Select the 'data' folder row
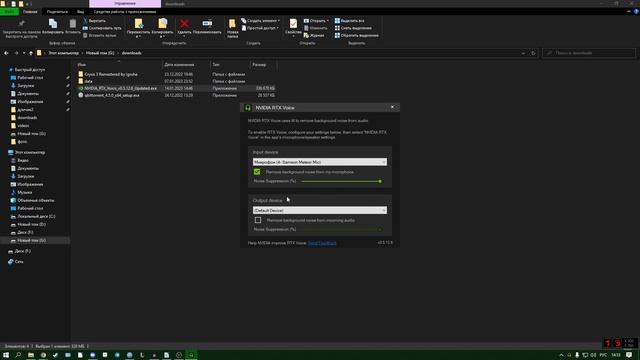The height and width of the screenshot is (360, 640). coord(176,81)
